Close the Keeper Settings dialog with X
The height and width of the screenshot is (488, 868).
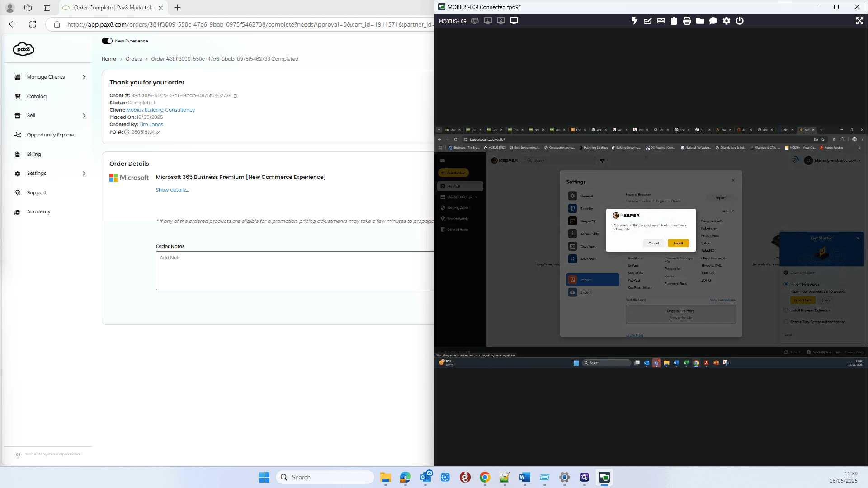click(733, 180)
